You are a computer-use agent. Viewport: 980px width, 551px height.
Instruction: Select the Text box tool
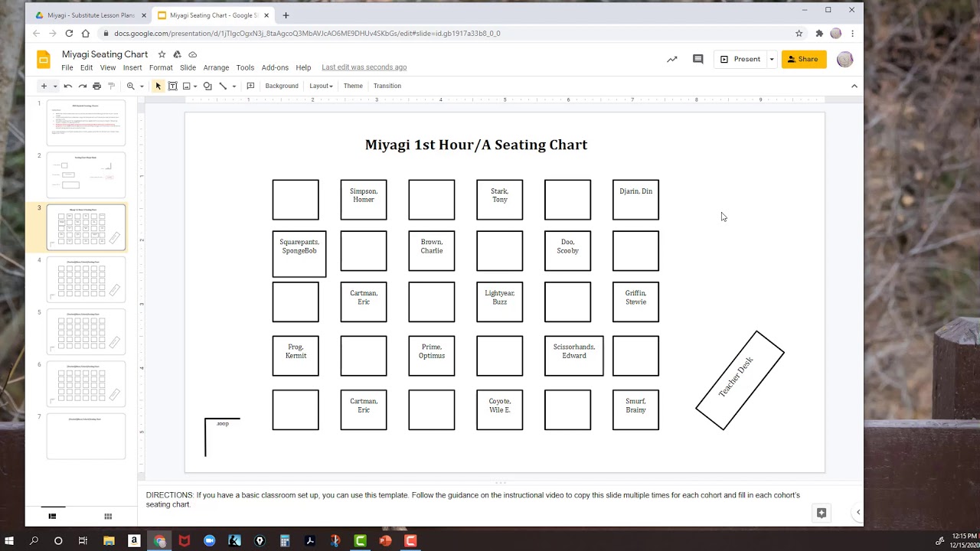click(x=173, y=86)
